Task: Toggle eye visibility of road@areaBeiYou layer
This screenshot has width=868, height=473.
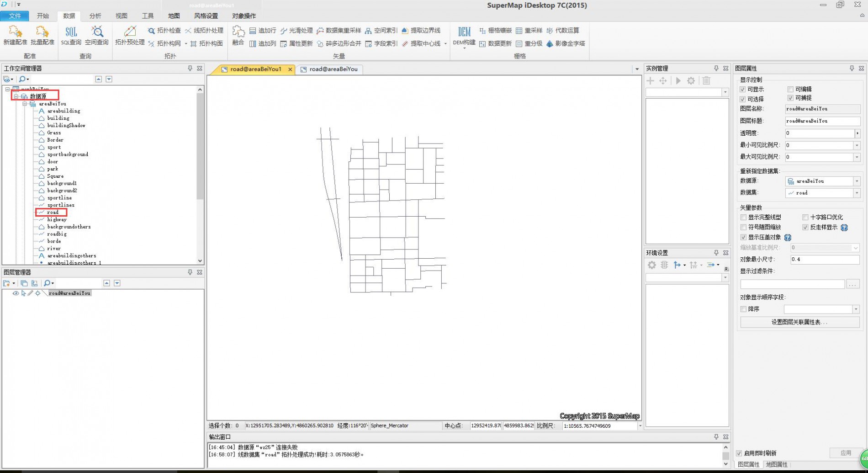Action: point(16,293)
